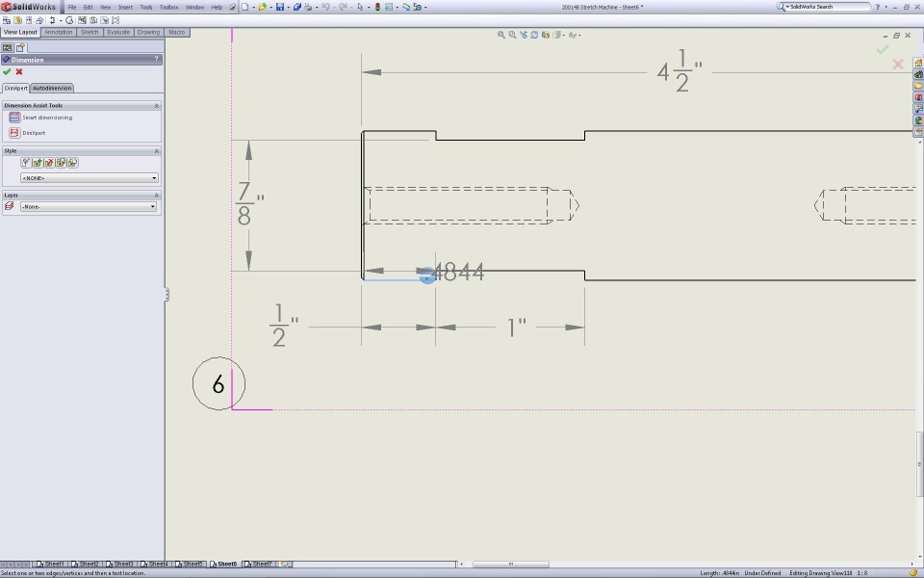
Task: Switch to the Sketch tab
Action: [90, 33]
